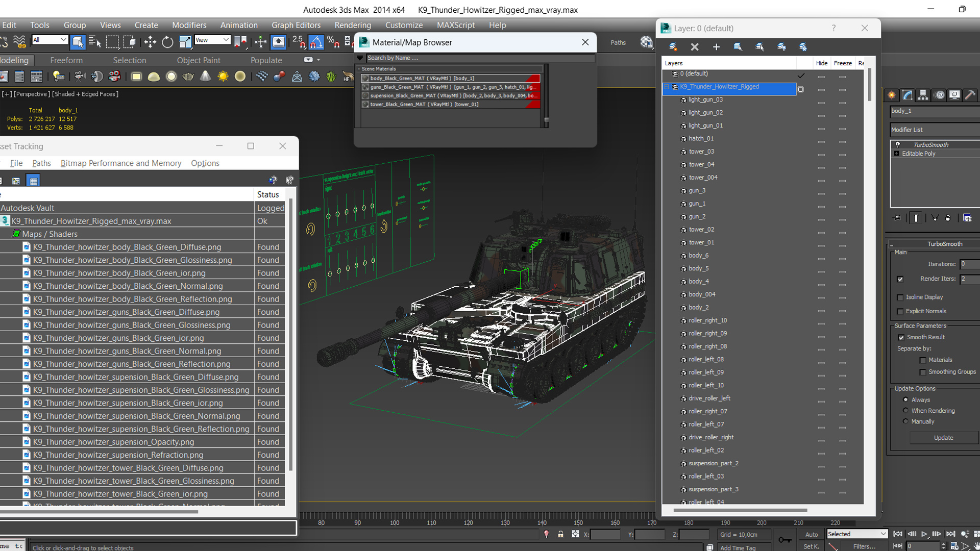The image size is (980, 551).
Task: Open the Rendering menu
Action: pos(353,25)
